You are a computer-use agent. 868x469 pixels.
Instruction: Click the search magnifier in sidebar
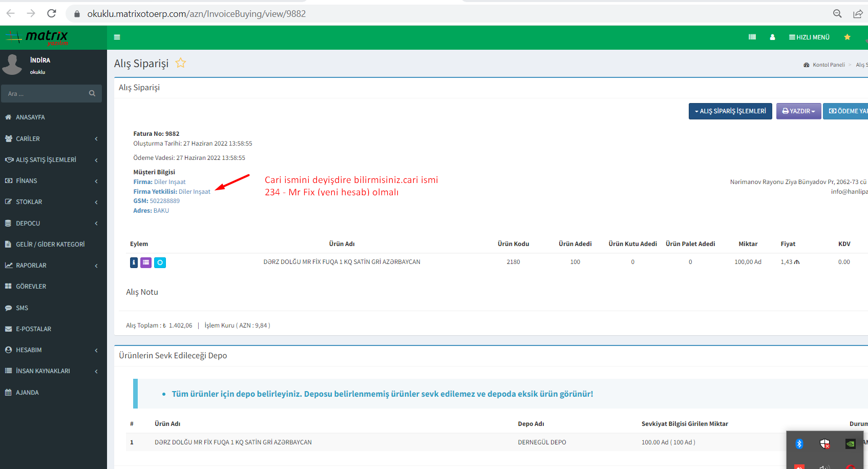point(92,93)
